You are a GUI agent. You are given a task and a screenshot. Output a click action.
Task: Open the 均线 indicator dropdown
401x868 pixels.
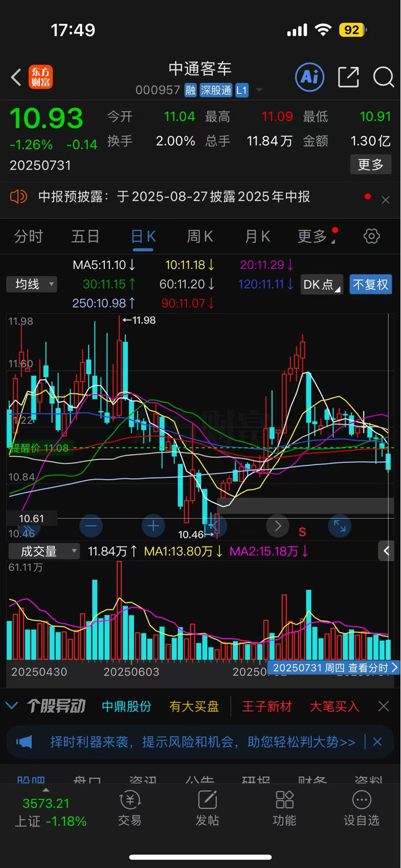32,284
